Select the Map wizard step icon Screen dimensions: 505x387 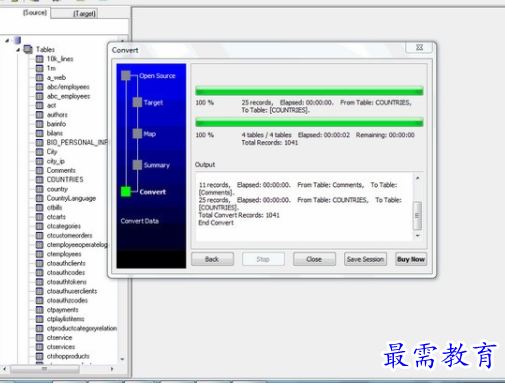click(x=137, y=134)
